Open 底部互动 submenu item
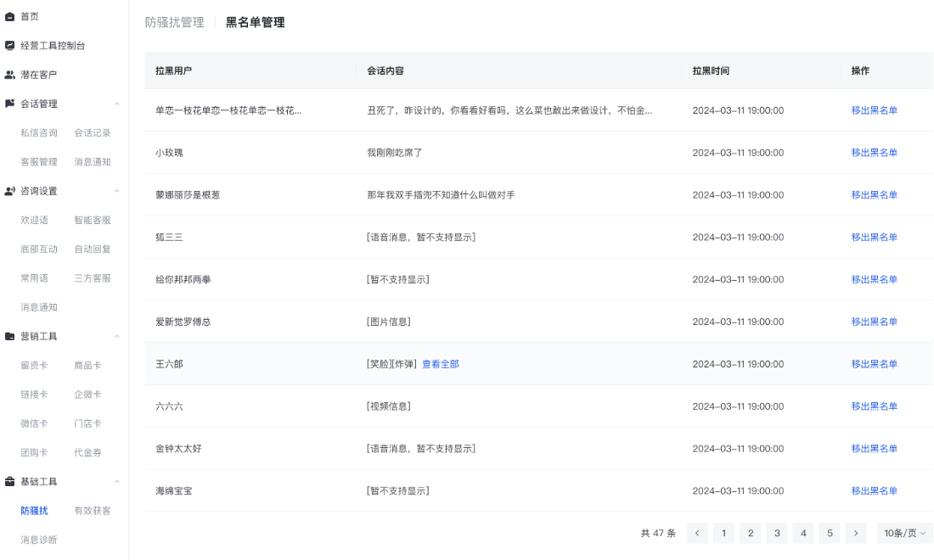934x560 pixels. click(39, 249)
